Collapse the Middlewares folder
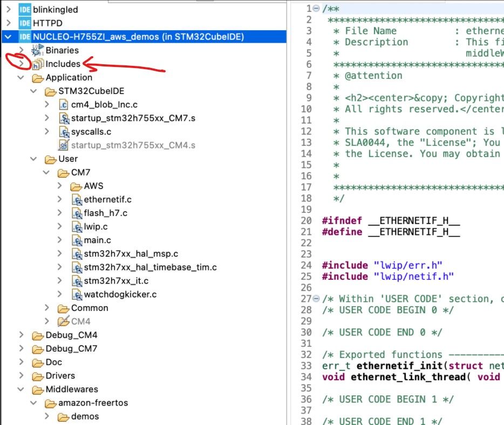This screenshot has width=504, height=425. click(21, 389)
